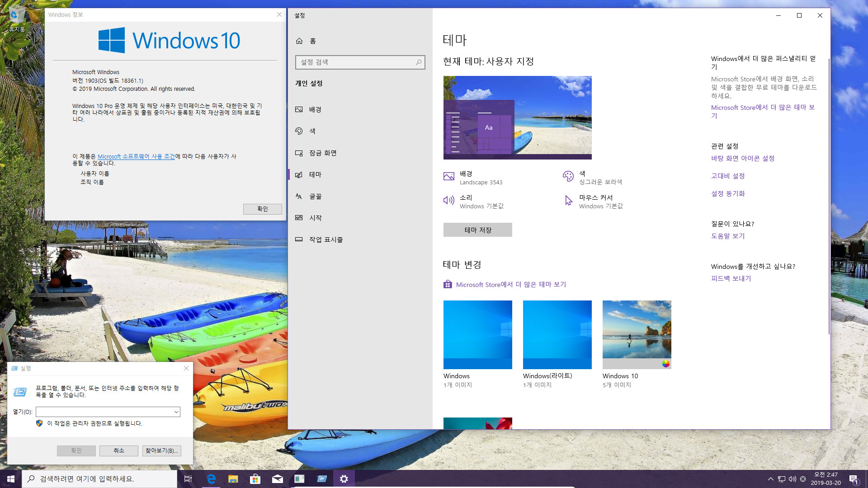Click the Mouse cursor icon under current theme
This screenshot has width=868, height=488.
click(569, 200)
